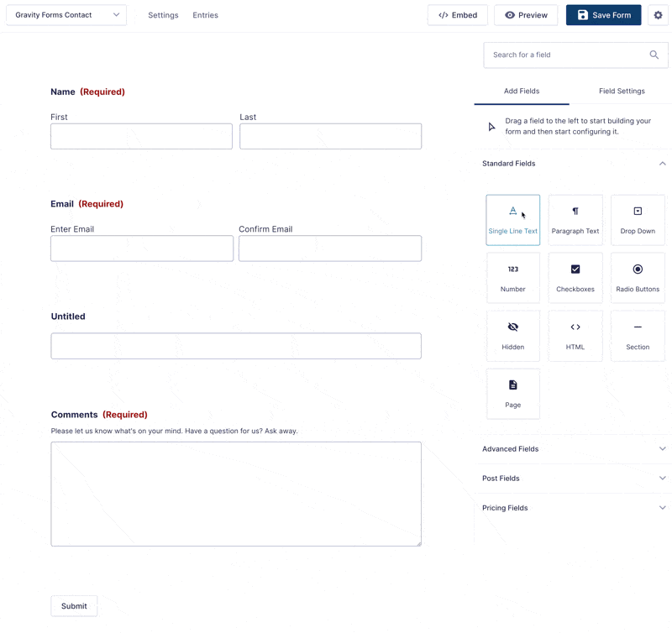This screenshot has height=633, width=672.
Task: Click the 'Drag a field to the left' hint text
Action: click(x=578, y=126)
